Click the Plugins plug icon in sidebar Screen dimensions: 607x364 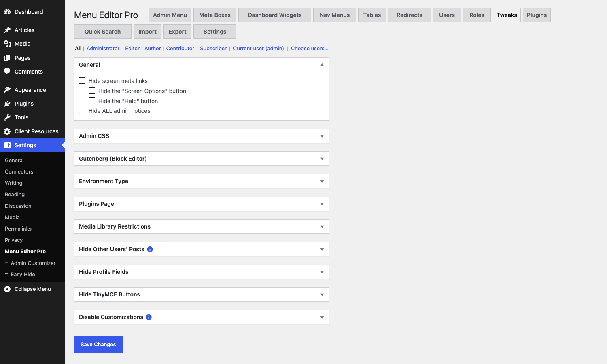7,104
